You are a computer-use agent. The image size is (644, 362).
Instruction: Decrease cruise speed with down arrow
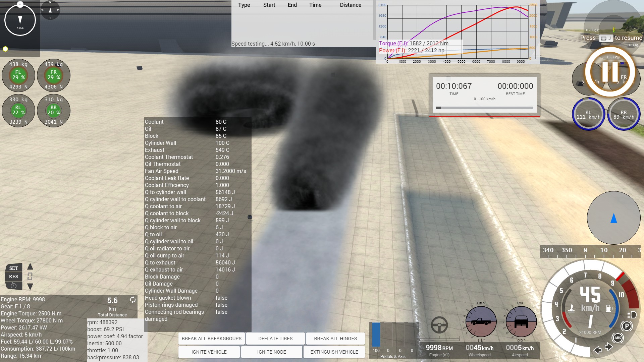point(30,287)
